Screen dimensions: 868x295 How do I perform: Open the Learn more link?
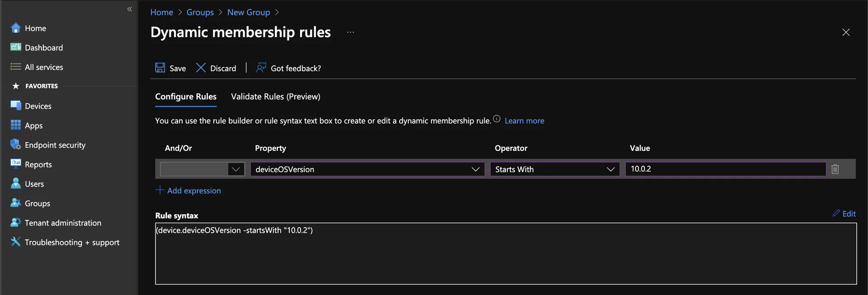(524, 121)
